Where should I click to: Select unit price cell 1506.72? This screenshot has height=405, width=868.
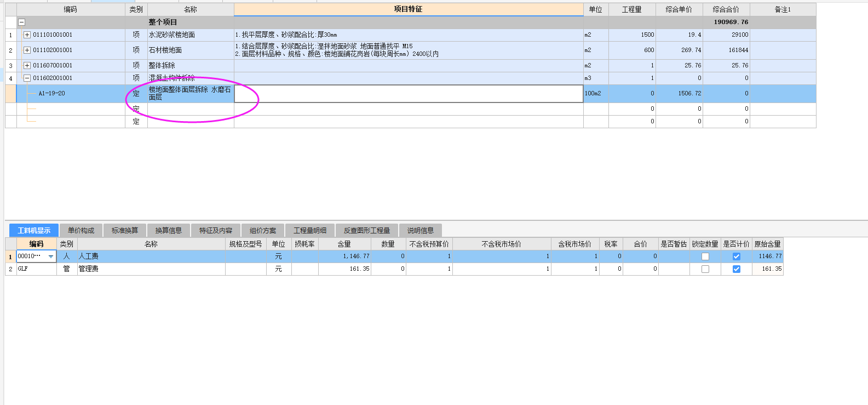[679, 94]
